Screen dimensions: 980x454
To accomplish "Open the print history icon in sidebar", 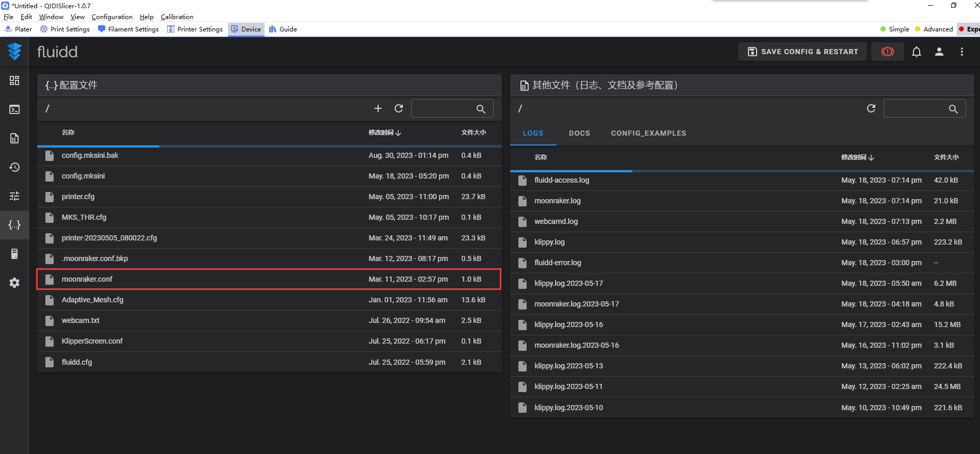I will coord(14,167).
